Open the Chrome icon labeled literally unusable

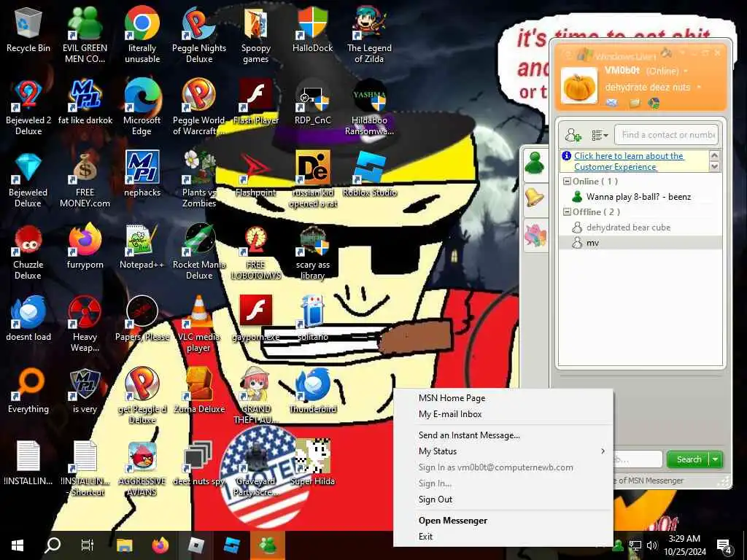coord(142,35)
